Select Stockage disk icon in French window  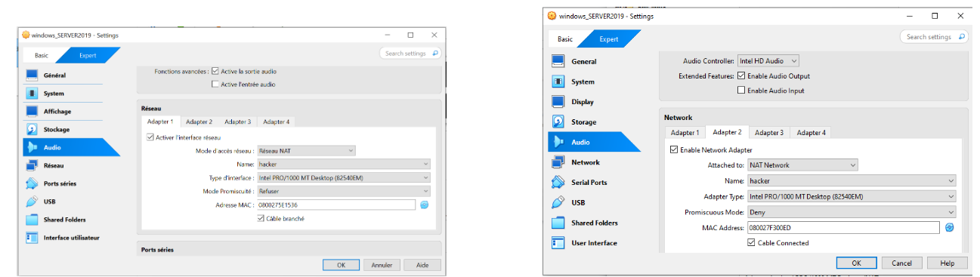click(x=32, y=130)
